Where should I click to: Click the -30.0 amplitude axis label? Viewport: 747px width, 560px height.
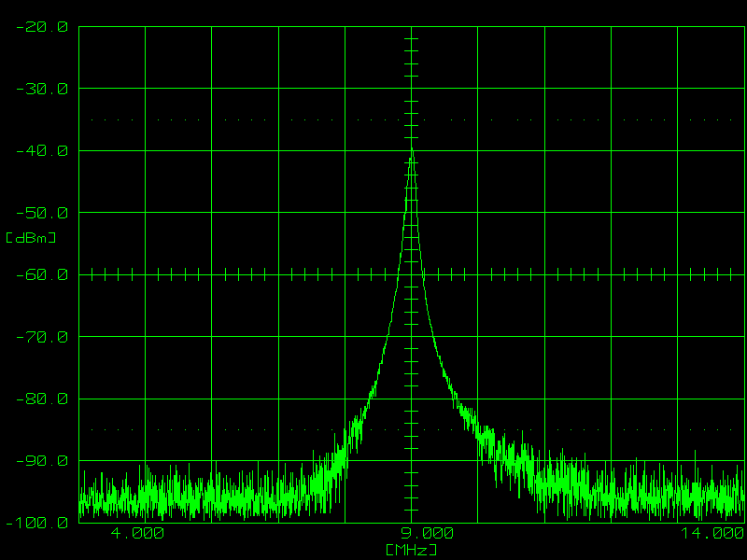tap(41, 89)
